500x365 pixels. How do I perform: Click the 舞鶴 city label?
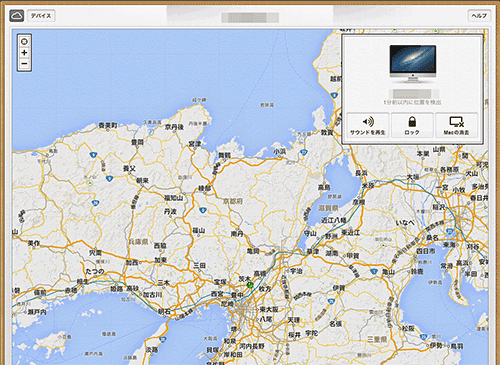224,155
